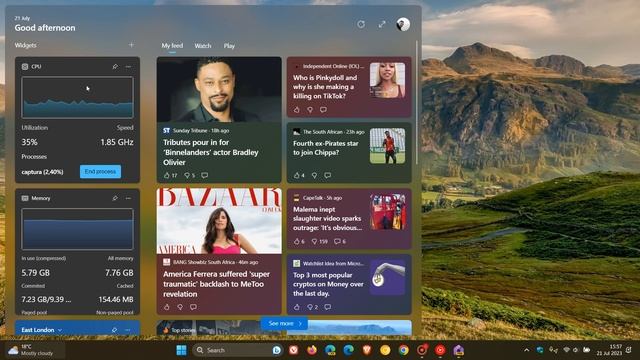Expand widgets board to full view

[x=382, y=24]
